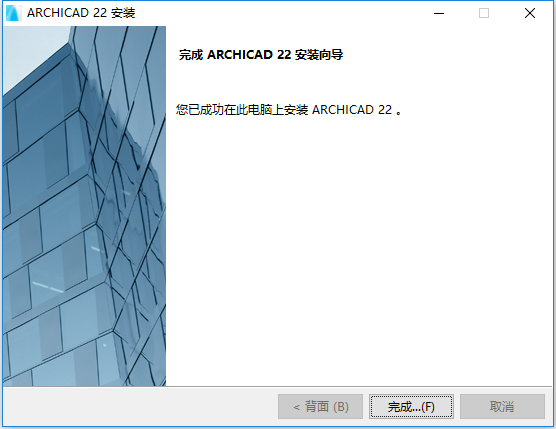
Task: Click the ARCHICAD logo icon in title bar
Action: click(14, 13)
